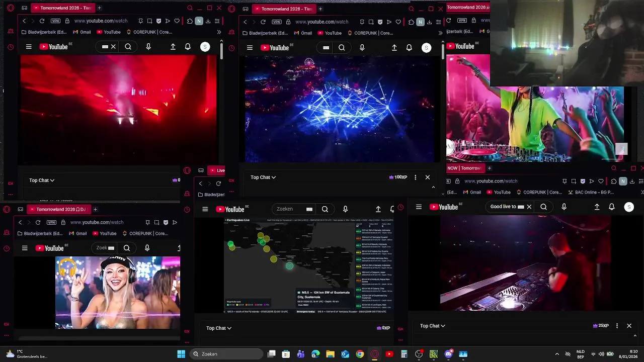
Task: Open chat more options beside 100XP
Action: [x=415, y=177]
